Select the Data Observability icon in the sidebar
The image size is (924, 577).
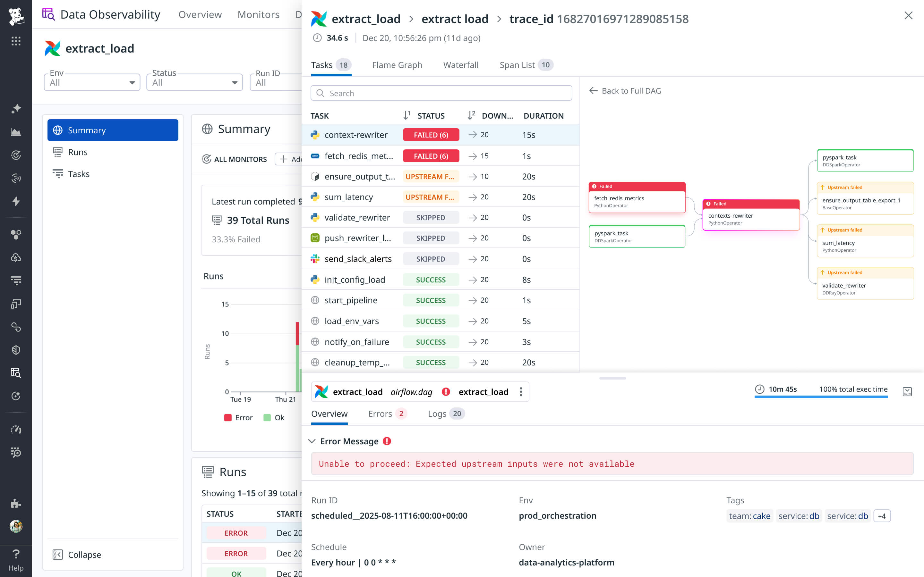pyautogui.click(x=16, y=373)
